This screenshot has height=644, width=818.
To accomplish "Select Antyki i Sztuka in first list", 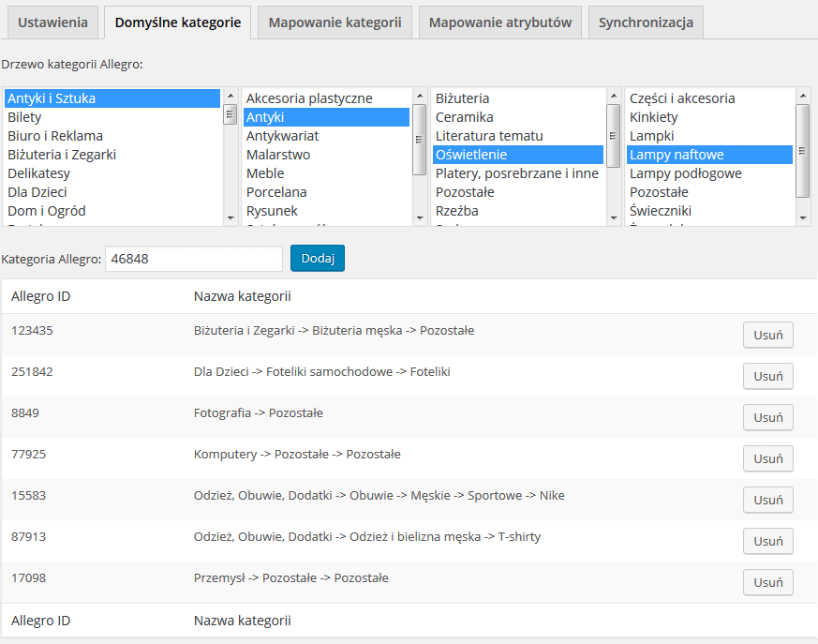I will (x=112, y=98).
